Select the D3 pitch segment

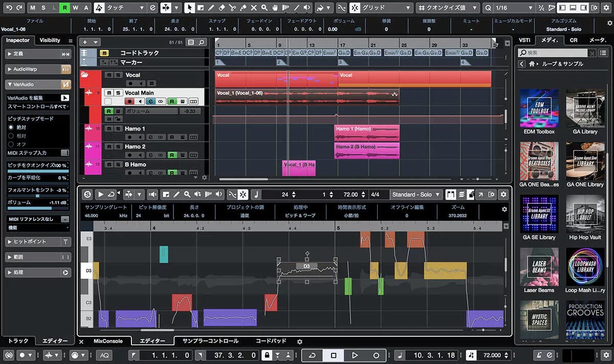307,271
